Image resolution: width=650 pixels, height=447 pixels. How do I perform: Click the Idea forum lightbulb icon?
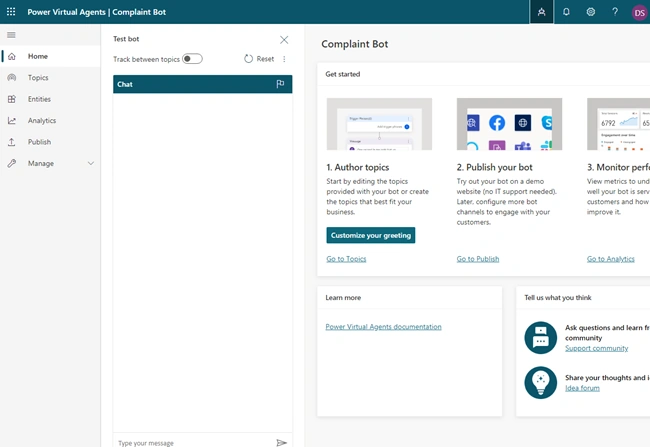pyautogui.click(x=541, y=382)
